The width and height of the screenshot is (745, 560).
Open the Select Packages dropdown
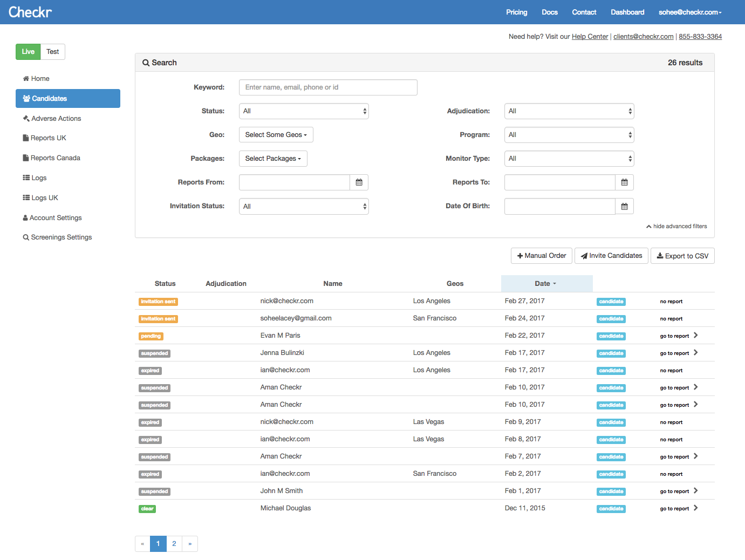(x=273, y=159)
